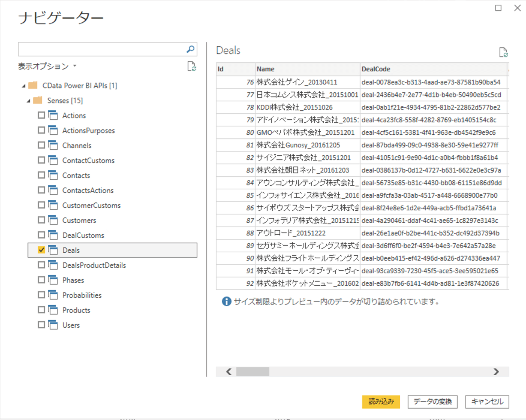Tick the Products checkbox
The width and height of the screenshot is (526, 420).
point(41,310)
